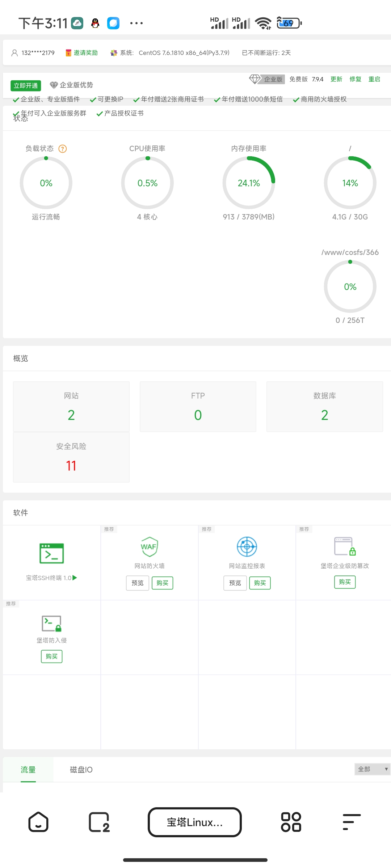Click the 立即开通 button
The height and width of the screenshot is (868, 391).
coord(26,85)
